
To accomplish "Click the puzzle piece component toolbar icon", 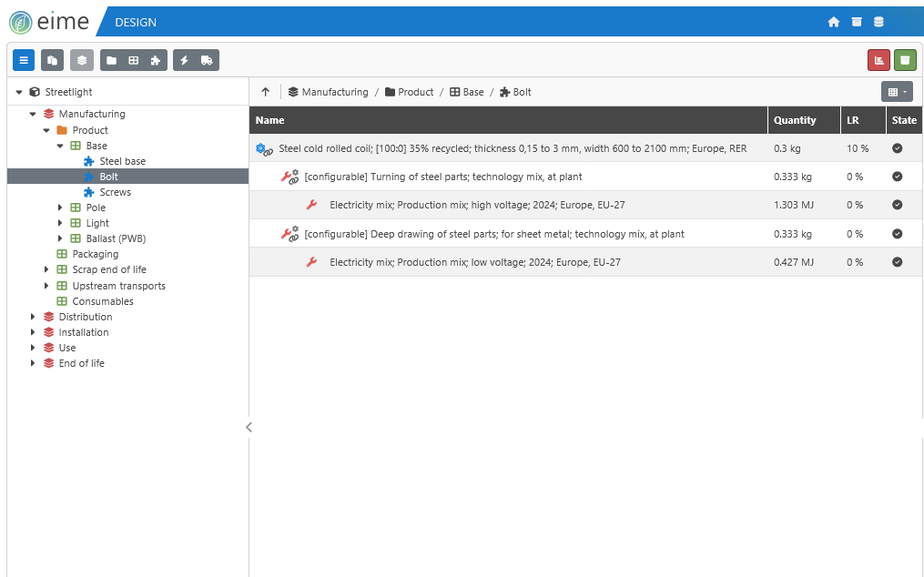I will 156,60.
